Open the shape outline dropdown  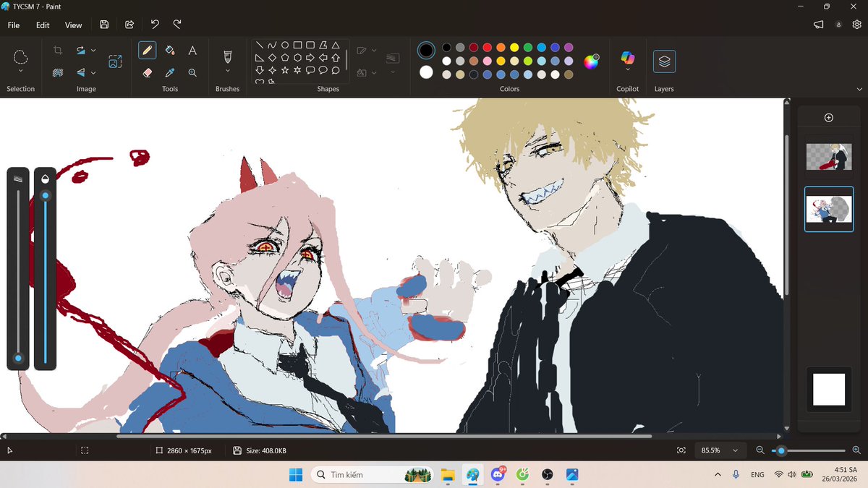point(374,51)
